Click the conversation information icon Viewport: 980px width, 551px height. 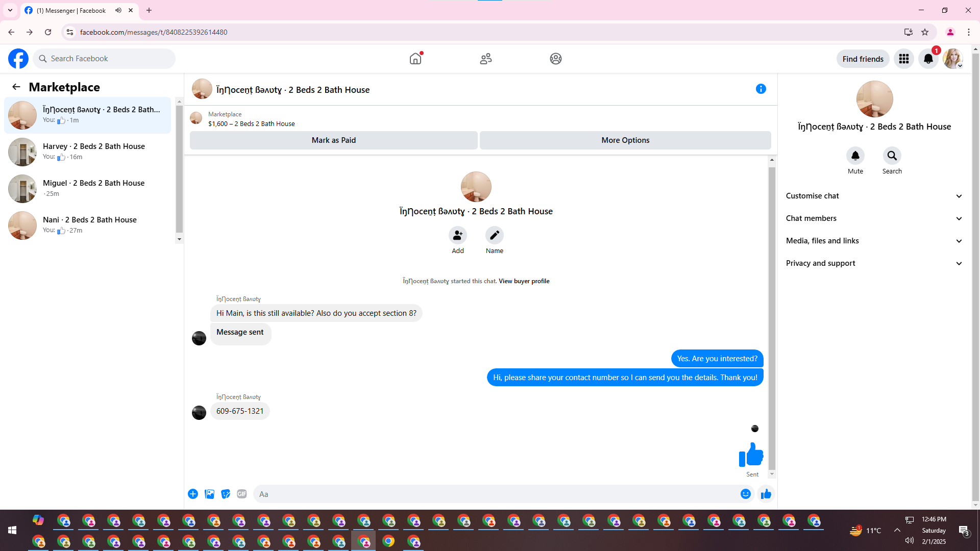tap(761, 89)
